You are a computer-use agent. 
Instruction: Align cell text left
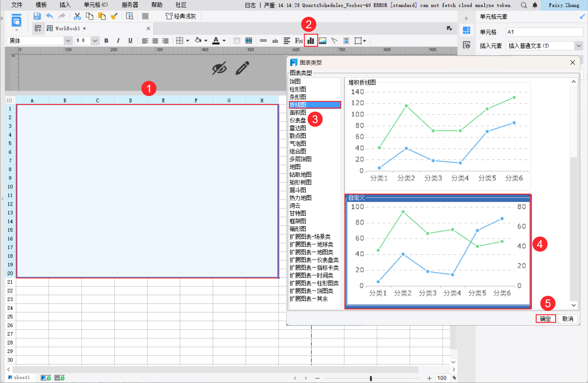coord(145,41)
